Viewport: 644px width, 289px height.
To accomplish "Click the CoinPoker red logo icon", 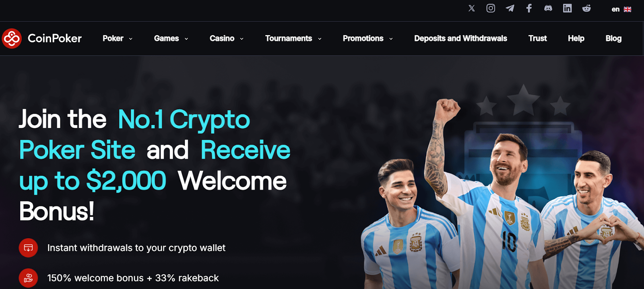I will (x=12, y=38).
